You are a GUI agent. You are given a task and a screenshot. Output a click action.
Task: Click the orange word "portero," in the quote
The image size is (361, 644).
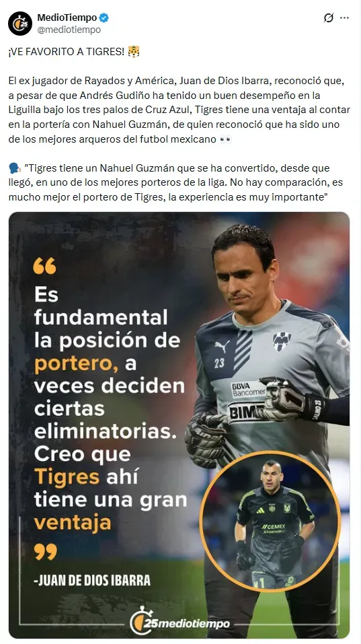coord(77,365)
